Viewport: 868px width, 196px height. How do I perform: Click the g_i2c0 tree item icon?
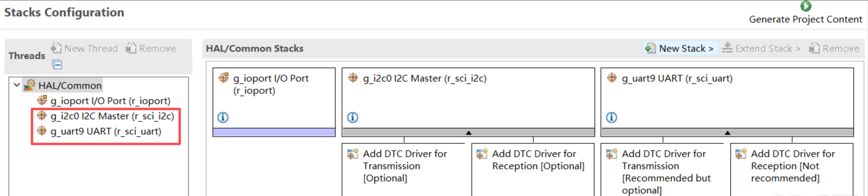(42, 116)
